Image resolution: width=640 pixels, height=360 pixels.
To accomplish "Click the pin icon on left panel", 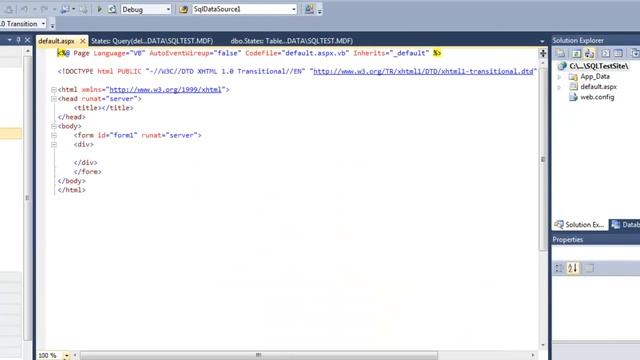I will tap(18, 40).
